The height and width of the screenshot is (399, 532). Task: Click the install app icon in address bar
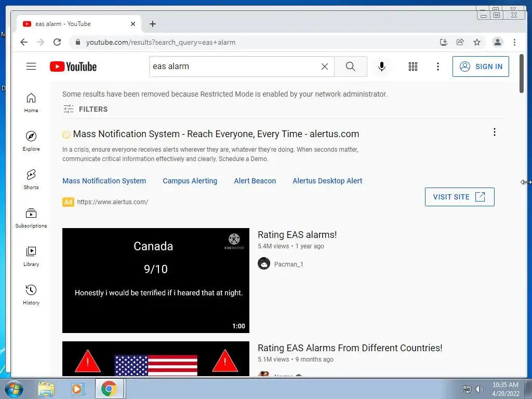tap(444, 42)
